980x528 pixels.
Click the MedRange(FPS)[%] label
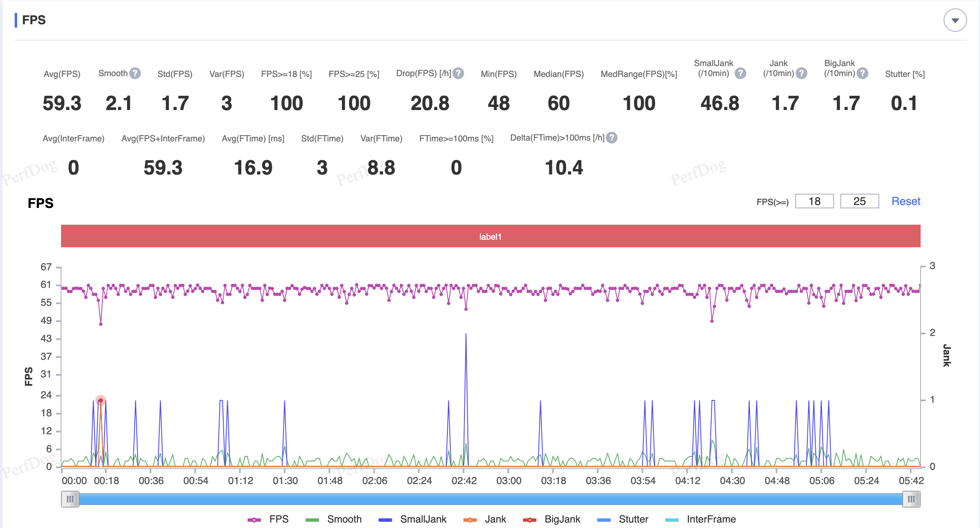639,74
